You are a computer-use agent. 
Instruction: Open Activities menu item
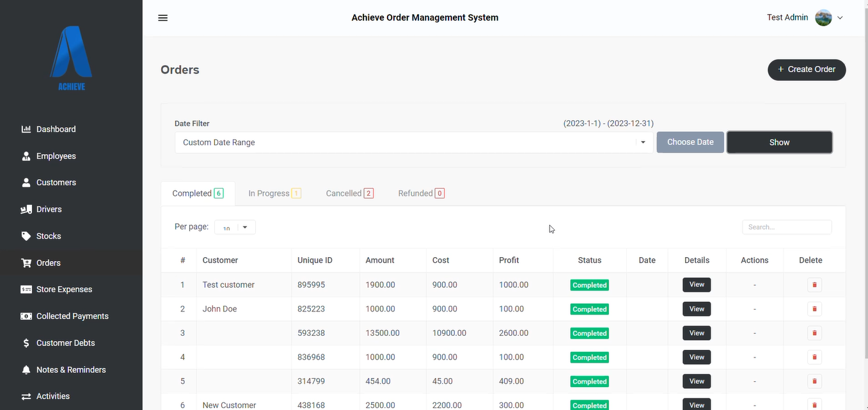pyautogui.click(x=53, y=397)
